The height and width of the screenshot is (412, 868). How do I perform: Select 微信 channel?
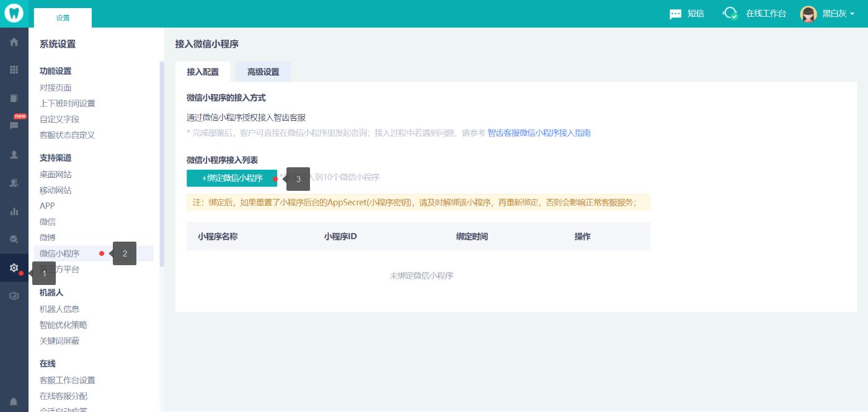pyautogui.click(x=48, y=222)
